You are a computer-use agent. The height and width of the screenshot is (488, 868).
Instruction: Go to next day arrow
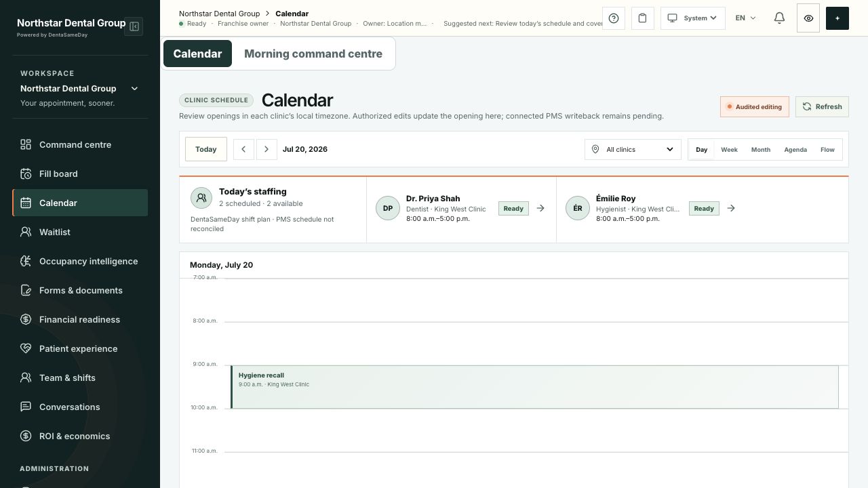tap(267, 149)
